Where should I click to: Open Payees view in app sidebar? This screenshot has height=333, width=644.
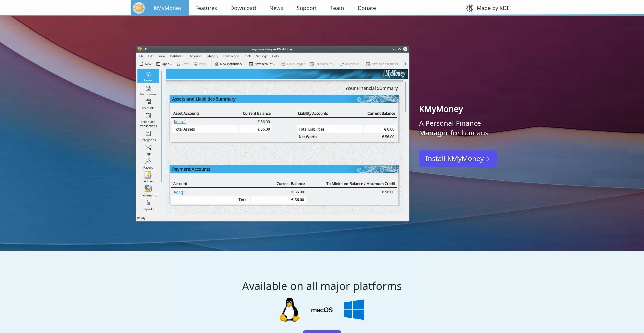coord(148,164)
